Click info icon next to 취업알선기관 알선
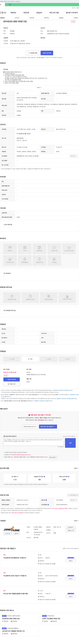79x644 pixels. 44,476
